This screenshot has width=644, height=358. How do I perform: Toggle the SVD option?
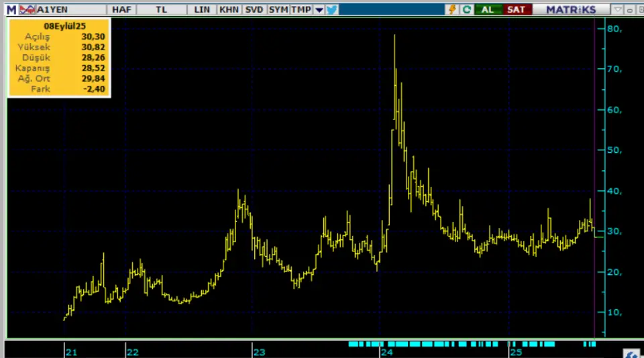tap(254, 9)
